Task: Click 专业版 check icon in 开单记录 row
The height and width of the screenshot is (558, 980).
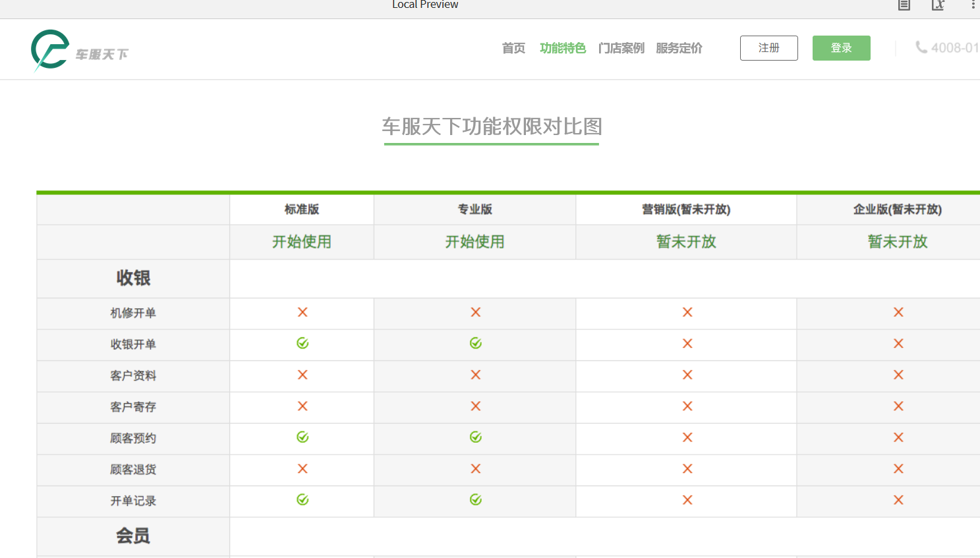Action: 476,500
